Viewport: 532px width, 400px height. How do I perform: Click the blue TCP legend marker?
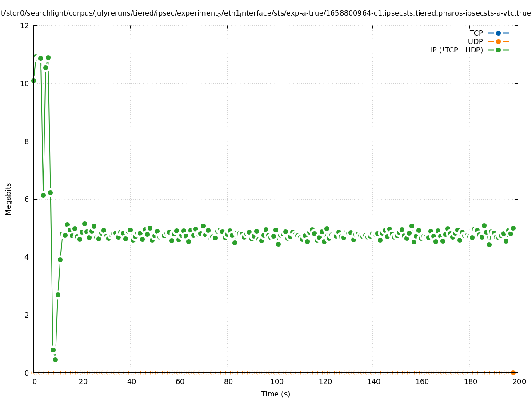tap(498, 33)
